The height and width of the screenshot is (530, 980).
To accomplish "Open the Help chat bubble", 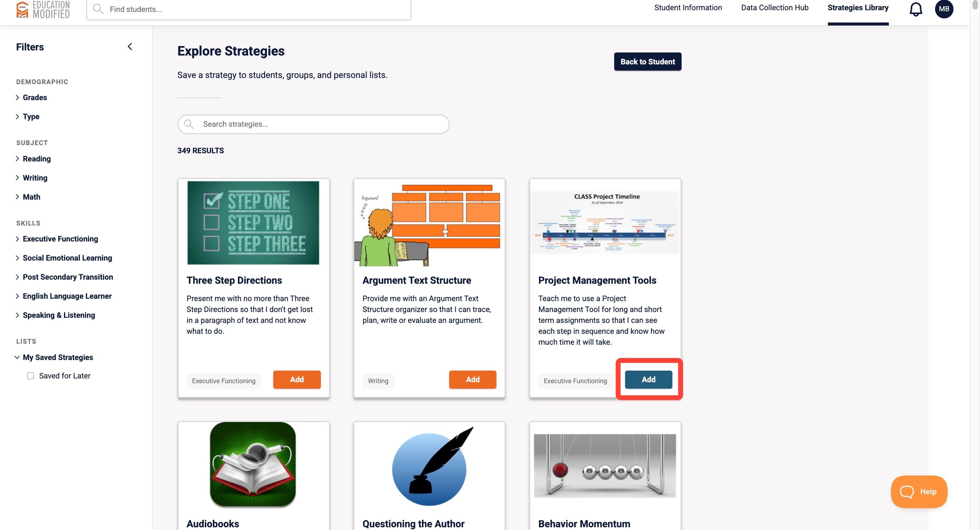I will tap(919, 492).
